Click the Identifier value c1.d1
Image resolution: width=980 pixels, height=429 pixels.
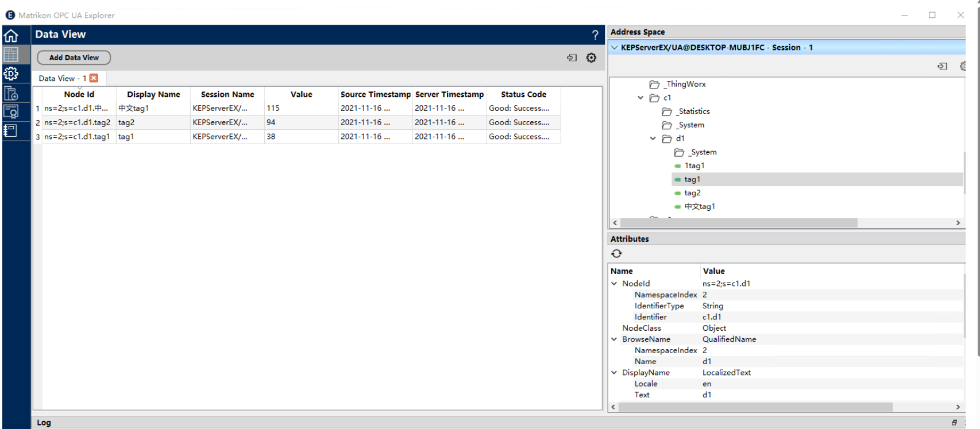click(712, 316)
